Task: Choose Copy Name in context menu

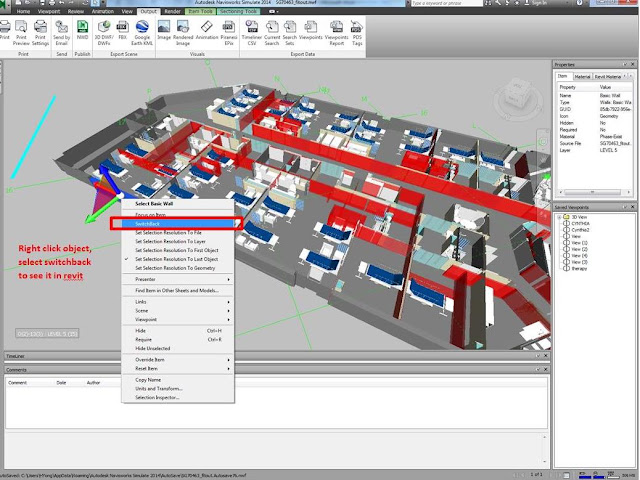Action: [178, 380]
